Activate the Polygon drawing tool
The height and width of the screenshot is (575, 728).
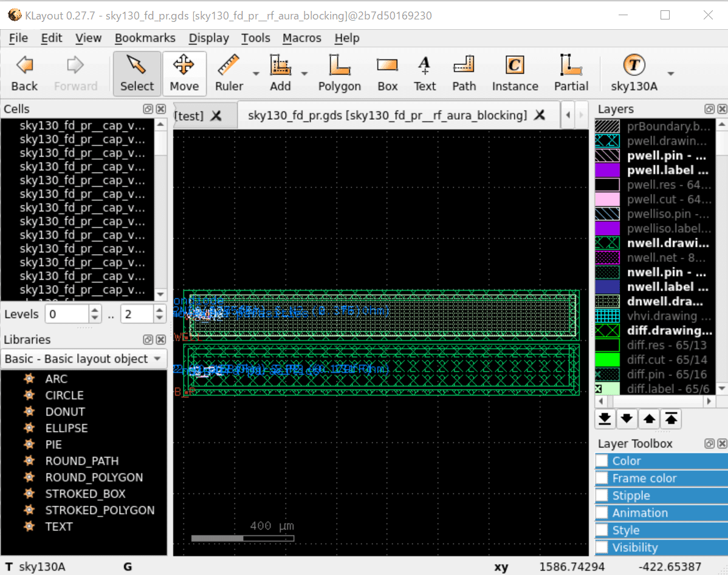339,74
